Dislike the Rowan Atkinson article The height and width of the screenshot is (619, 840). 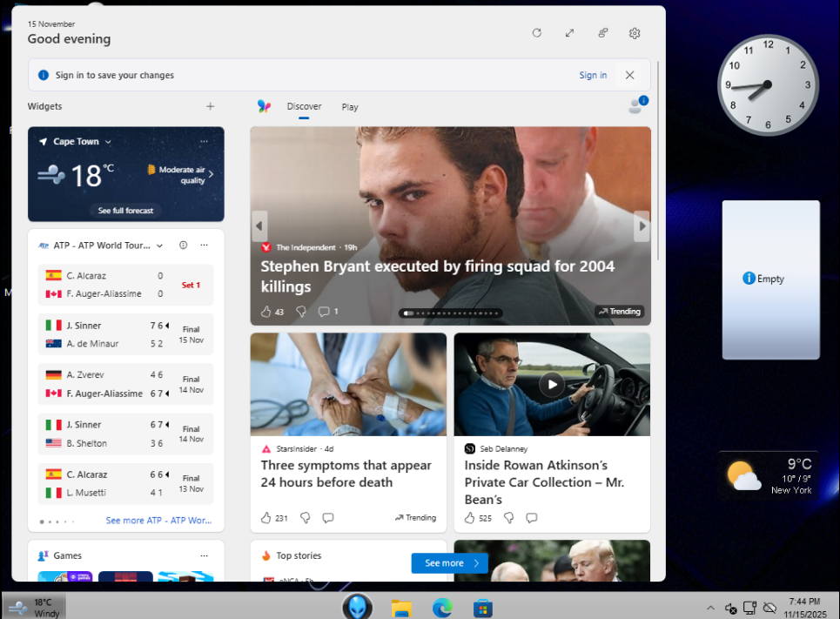(509, 518)
